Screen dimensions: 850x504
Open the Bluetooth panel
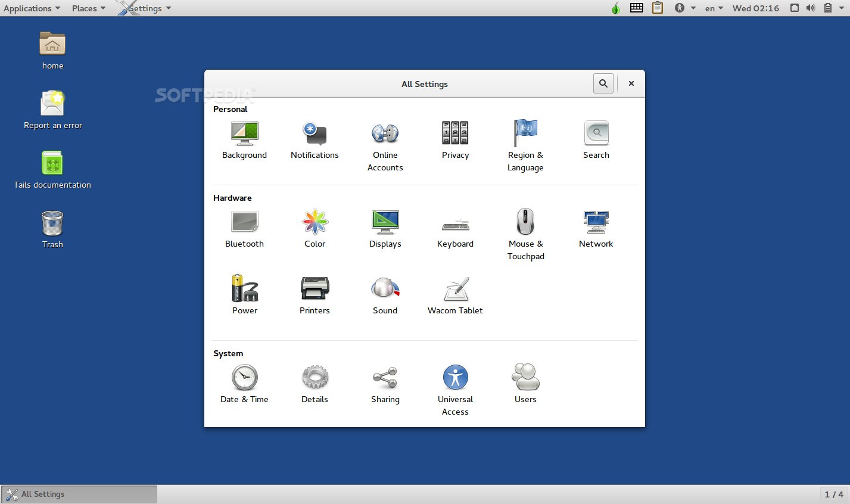(244, 229)
